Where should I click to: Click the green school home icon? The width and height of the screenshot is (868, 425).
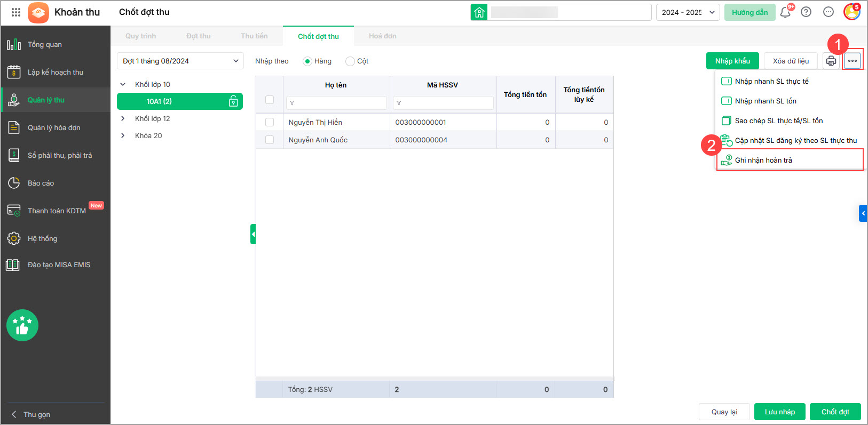(479, 12)
